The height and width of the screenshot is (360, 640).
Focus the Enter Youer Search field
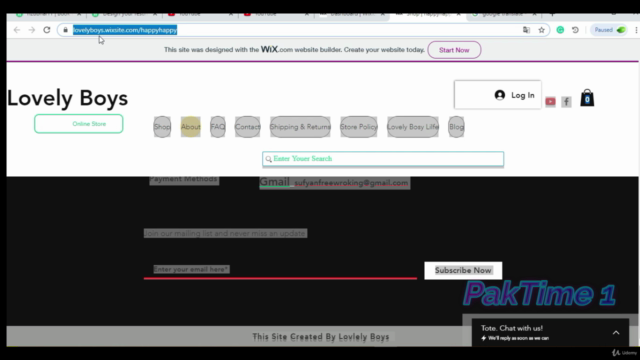click(x=383, y=159)
